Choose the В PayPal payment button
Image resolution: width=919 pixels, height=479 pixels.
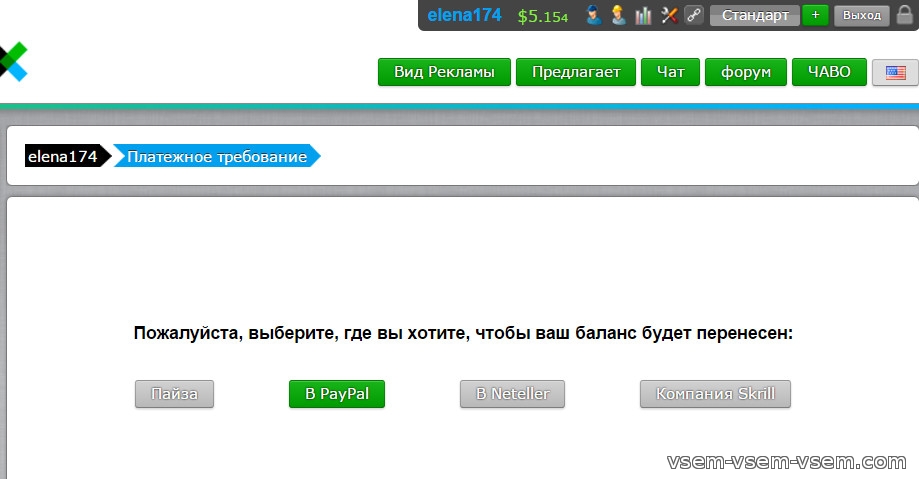pos(337,394)
